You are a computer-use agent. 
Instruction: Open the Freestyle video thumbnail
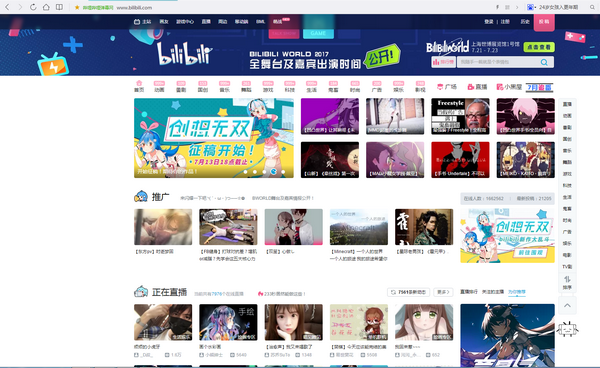pyautogui.click(x=460, y=116)
